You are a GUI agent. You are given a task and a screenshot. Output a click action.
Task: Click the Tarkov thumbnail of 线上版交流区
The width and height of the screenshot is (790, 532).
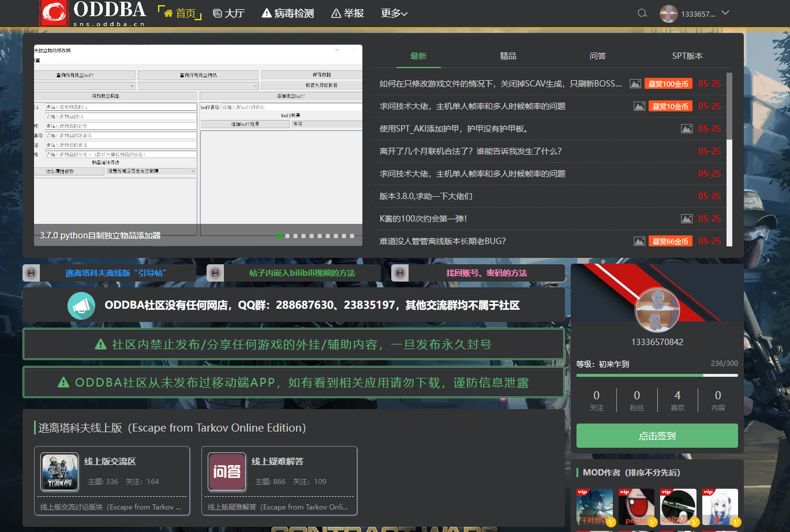(59, 472)
